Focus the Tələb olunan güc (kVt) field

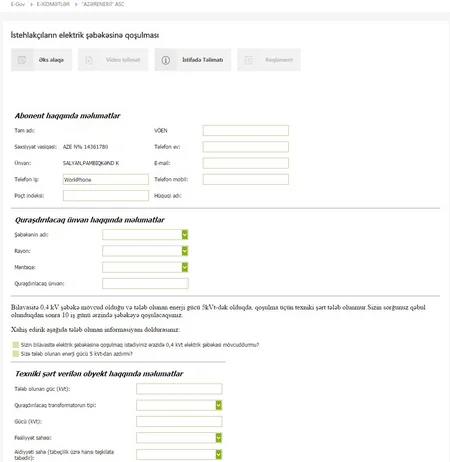tap(179, 389)
